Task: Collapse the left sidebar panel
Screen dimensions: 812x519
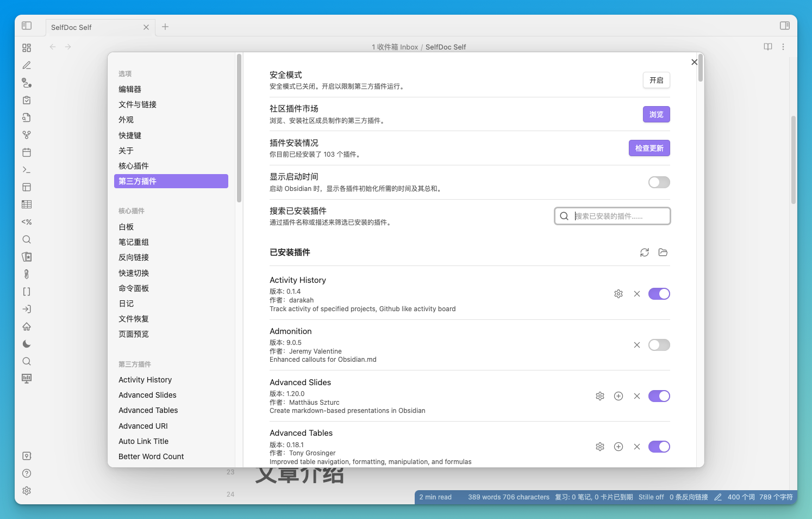Action: [x=27, y=26]
